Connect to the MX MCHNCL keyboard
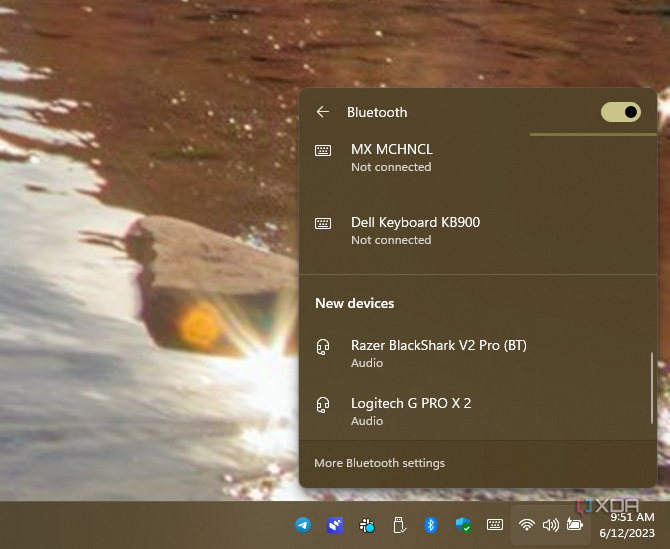Viewport: 670px width, 549px height. click(x=391, y=157)
